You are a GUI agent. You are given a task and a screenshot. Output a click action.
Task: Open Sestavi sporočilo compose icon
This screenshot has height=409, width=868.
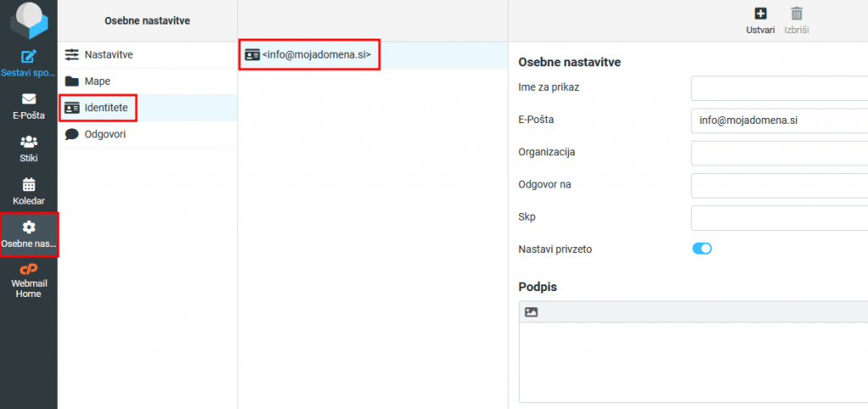point(28,57)
